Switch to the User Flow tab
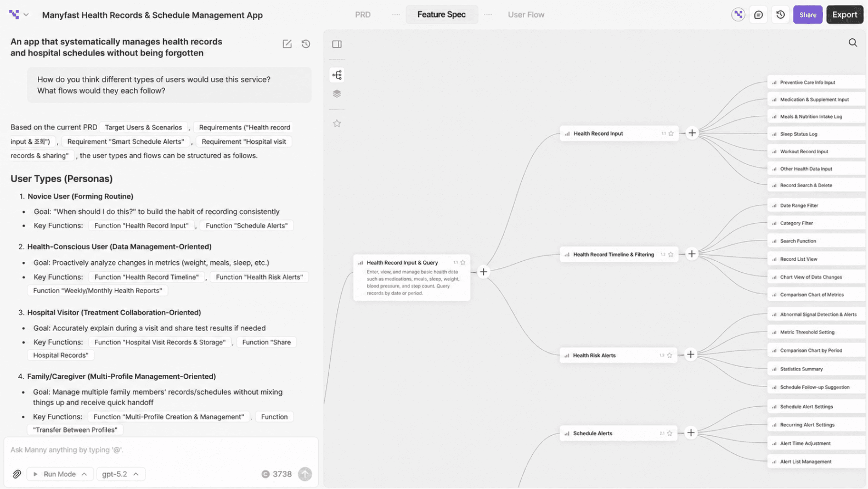The height and width of the screenshot is (489, 868). click(526, 15)
